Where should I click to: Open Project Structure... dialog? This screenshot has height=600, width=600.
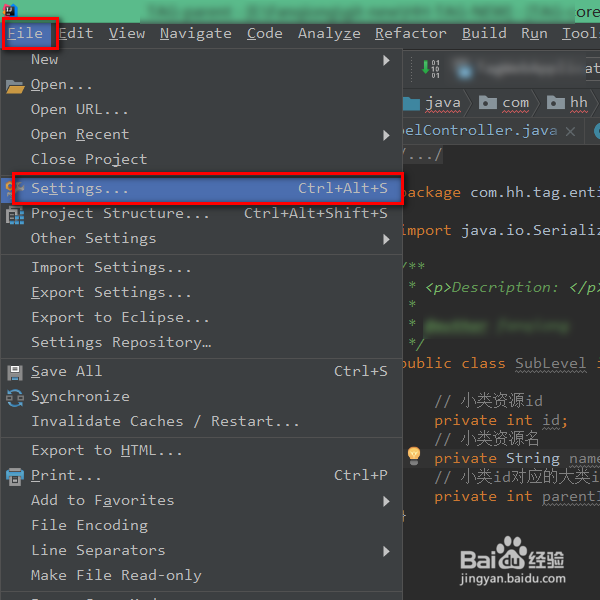point(201,214)
